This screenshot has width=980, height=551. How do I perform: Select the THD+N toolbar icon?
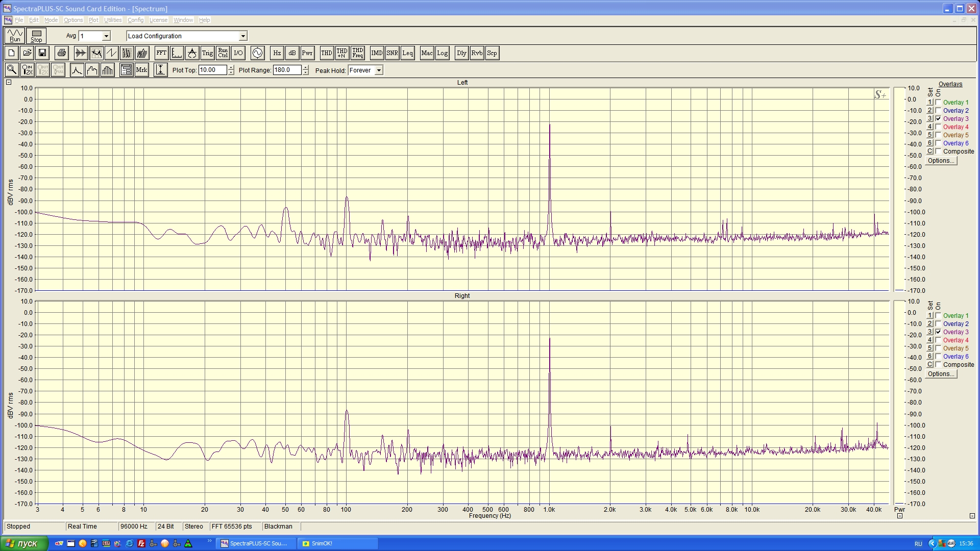click(x=342, y=53)
